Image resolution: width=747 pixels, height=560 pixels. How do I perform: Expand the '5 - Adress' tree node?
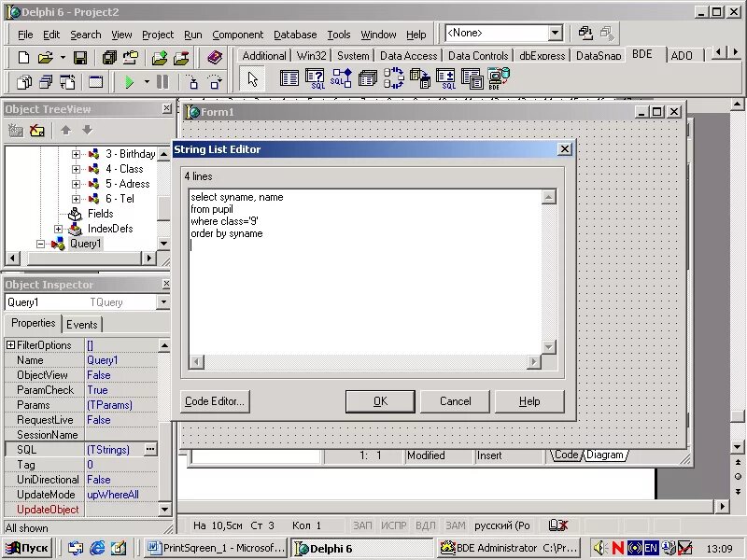point(76,184)
